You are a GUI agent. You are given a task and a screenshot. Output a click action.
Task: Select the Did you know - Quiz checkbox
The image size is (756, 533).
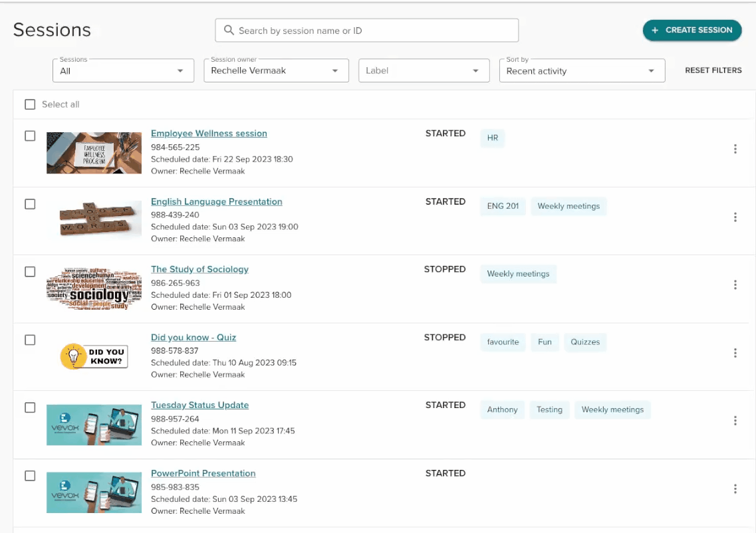click(30, 340)
